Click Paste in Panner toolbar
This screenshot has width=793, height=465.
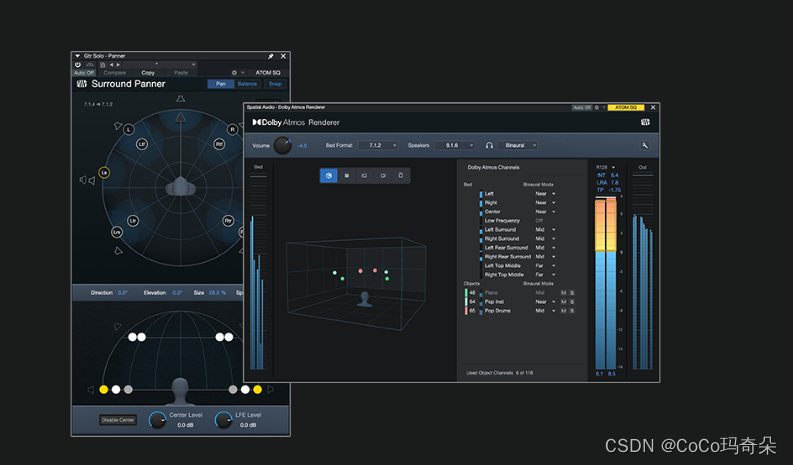click(181, 73)
